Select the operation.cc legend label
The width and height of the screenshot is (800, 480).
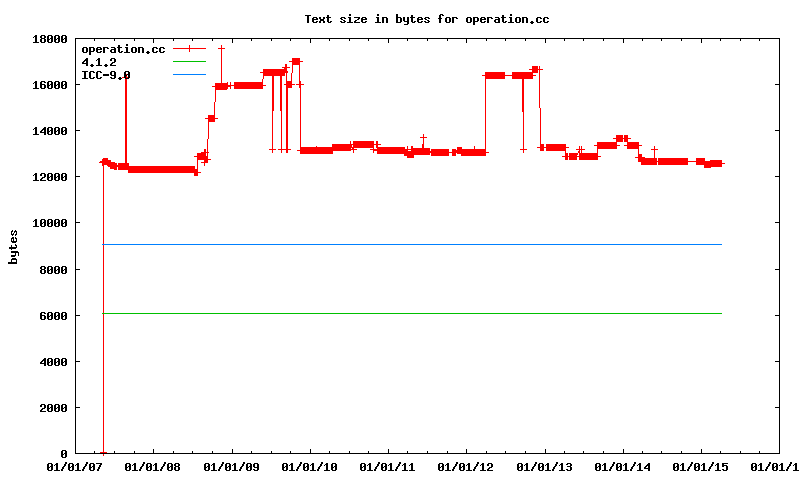pos(123,49)
